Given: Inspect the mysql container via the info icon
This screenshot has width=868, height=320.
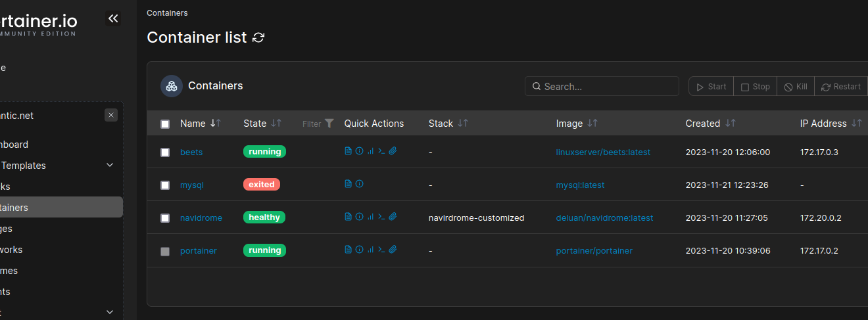Looking at the screenshot, I should pyautogui.click(x=359, y=183).
